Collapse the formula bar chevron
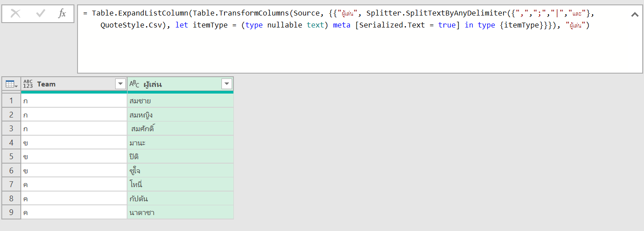 coord(634,15)
